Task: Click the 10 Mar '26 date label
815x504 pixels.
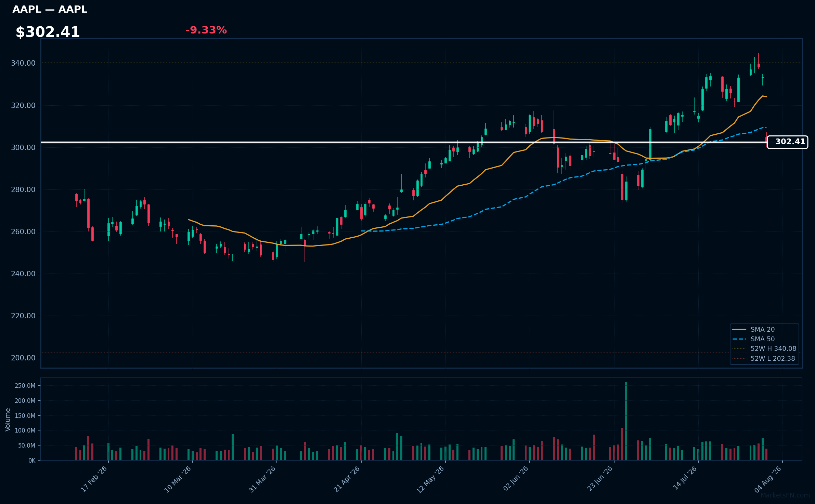Action: 178,479
